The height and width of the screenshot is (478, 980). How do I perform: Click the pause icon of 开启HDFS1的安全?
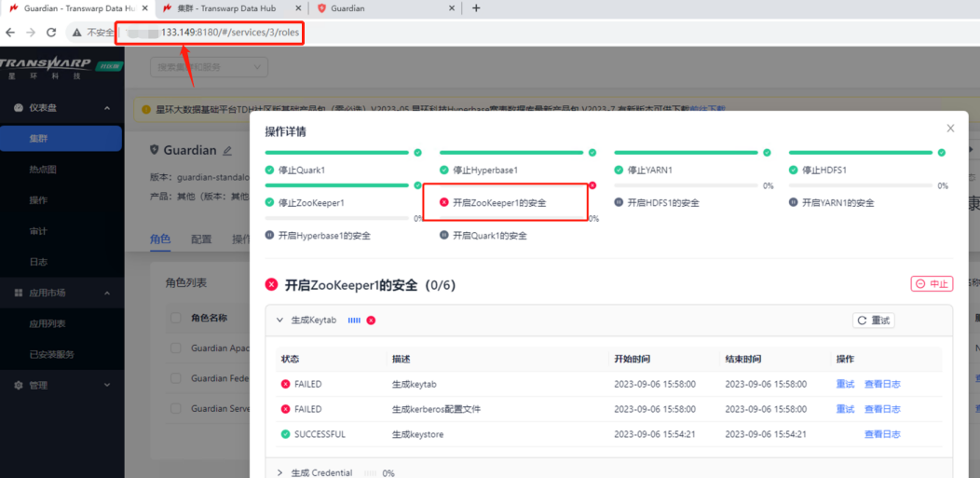tap(619, 202)
